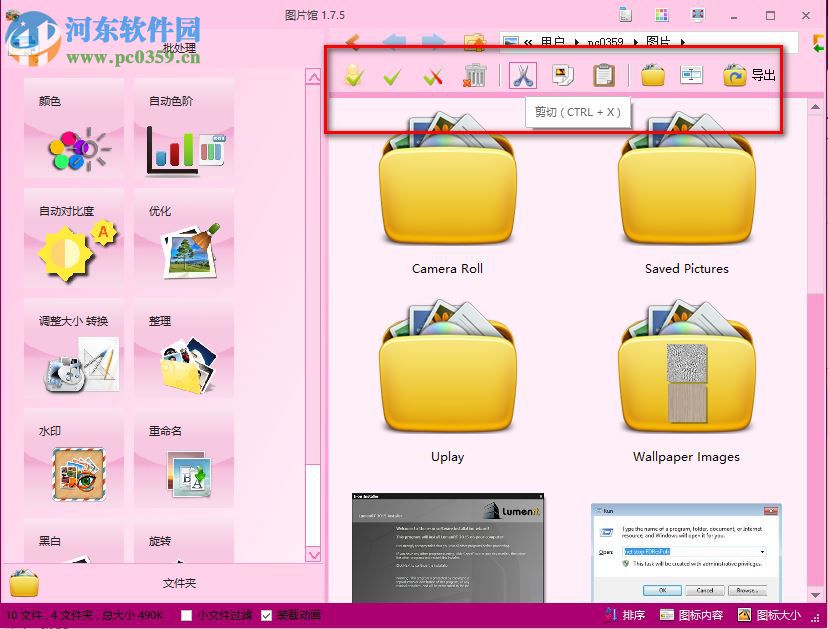Open the Copy icon on the toolbar
The width and height of the screenshot is (828, 629).
561,75
